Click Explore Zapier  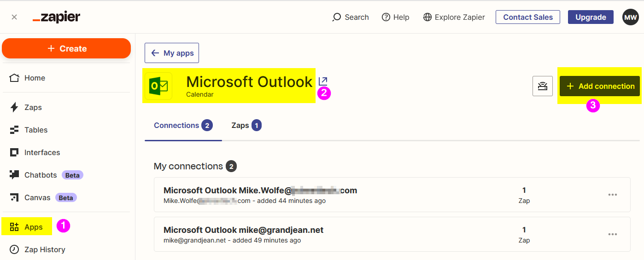pyautogui.click(x=454, y=17)
